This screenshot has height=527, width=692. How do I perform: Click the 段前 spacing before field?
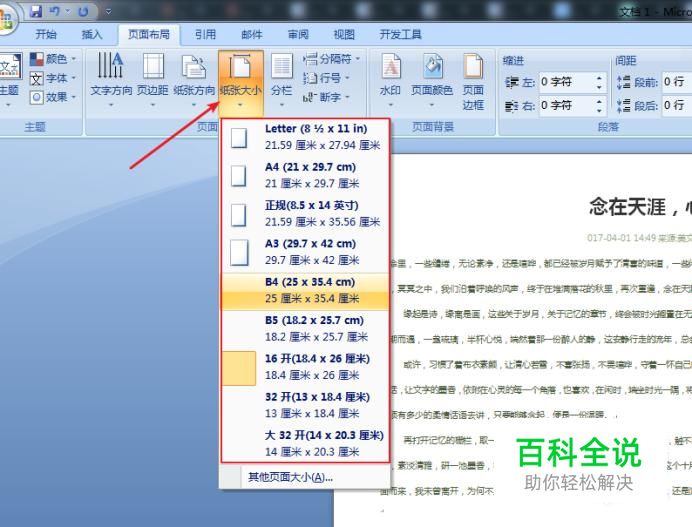coord(677,82)
